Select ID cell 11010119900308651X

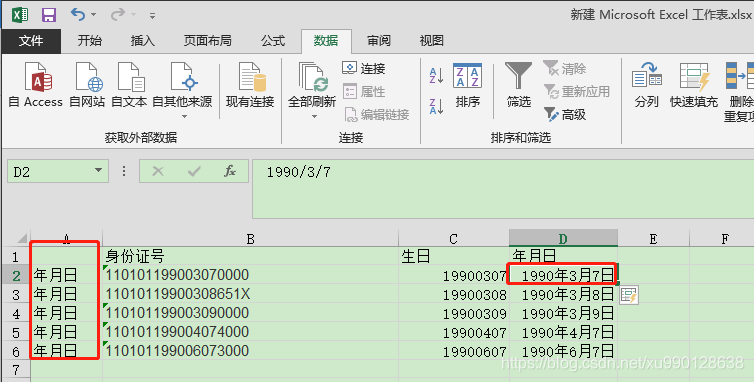(x=250, y=294)
